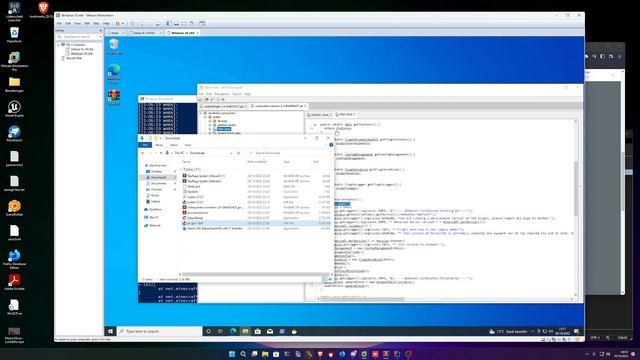This screenshot has height=360, width=640.
Task: Open Search on the host taskbar
Action: [243, 354]
